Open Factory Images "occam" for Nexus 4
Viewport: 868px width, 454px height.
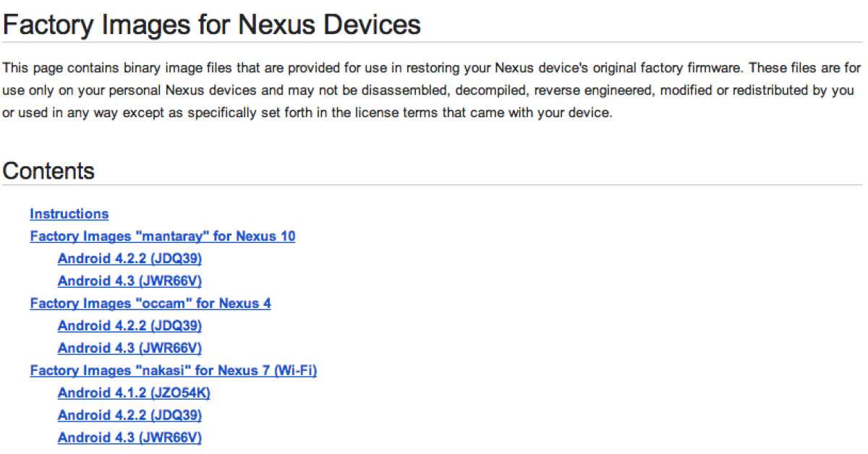[150, 304]
